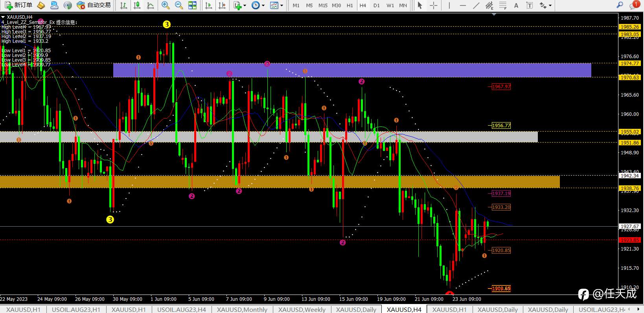Open the XAUUSD,H4 chart title triangle menu
Viewport: 644px width, 313px height.
[3, 17]
